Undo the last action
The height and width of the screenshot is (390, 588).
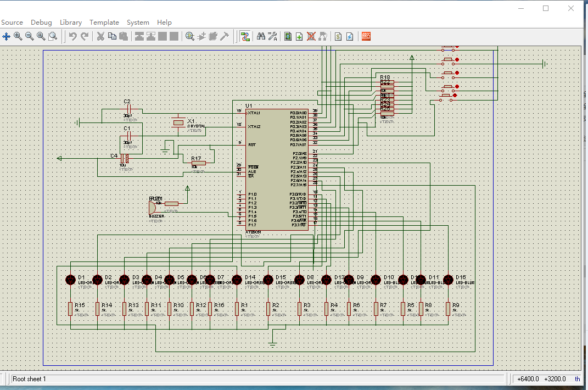point(73,36)
